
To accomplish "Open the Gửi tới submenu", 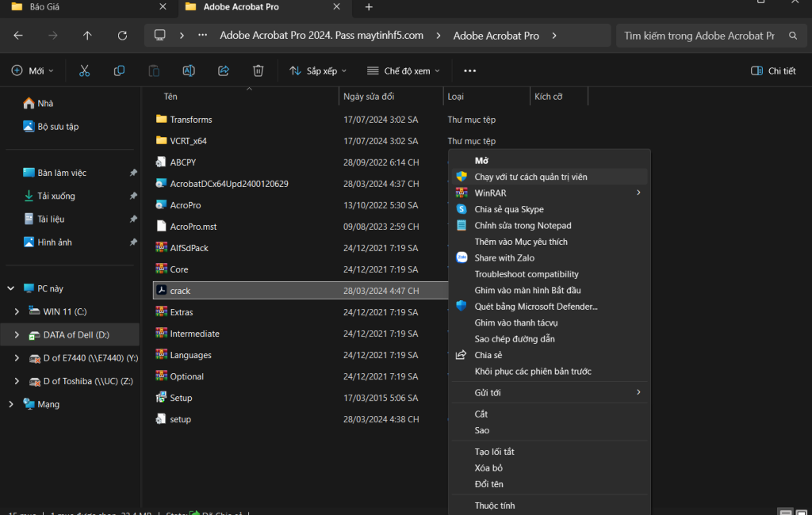I will point(550,393).
